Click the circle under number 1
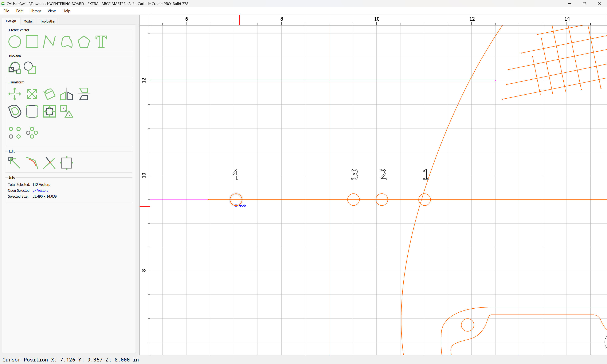607x364 pixels. click(x=424, y=199)
